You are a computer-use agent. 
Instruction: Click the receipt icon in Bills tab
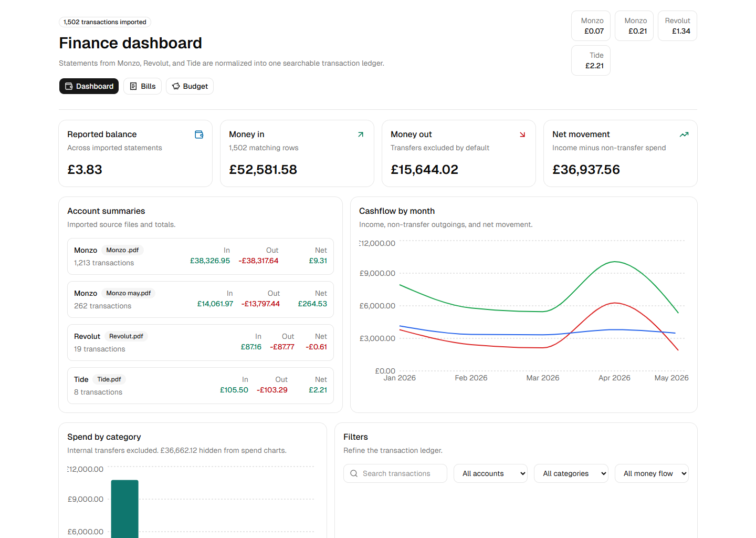[133, 86]
